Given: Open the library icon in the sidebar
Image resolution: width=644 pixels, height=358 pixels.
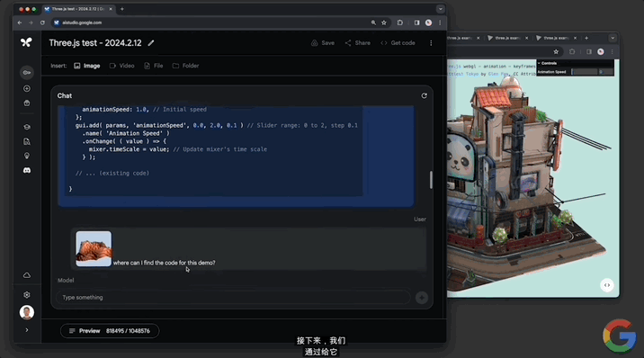Looking at the screenshot, I should click(27, 103).
